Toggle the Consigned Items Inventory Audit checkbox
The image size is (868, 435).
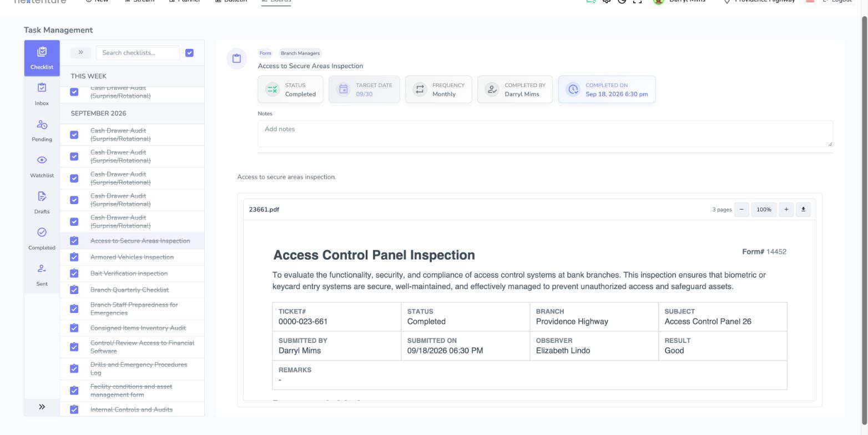coord(74,328)
